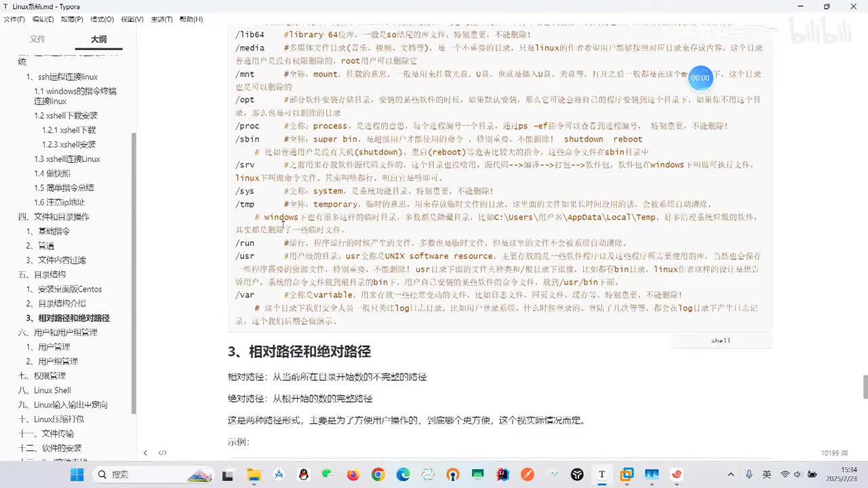Open the 主题(T) menu
The width and height of the screenshot is (868, 488).
(x=161, y=19)
